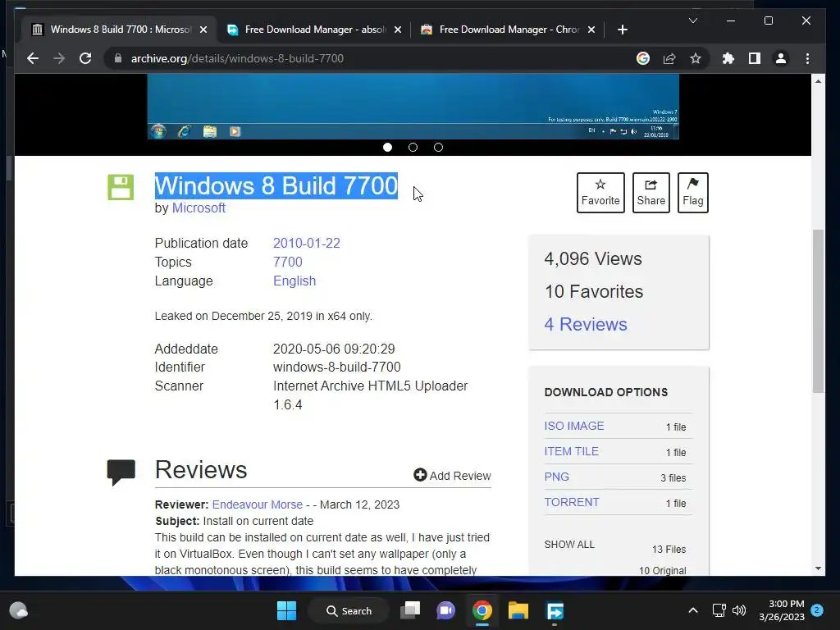Open Free Download Manager taskbar icon
This screenshot has width=840, height=630.
point(555,610)
